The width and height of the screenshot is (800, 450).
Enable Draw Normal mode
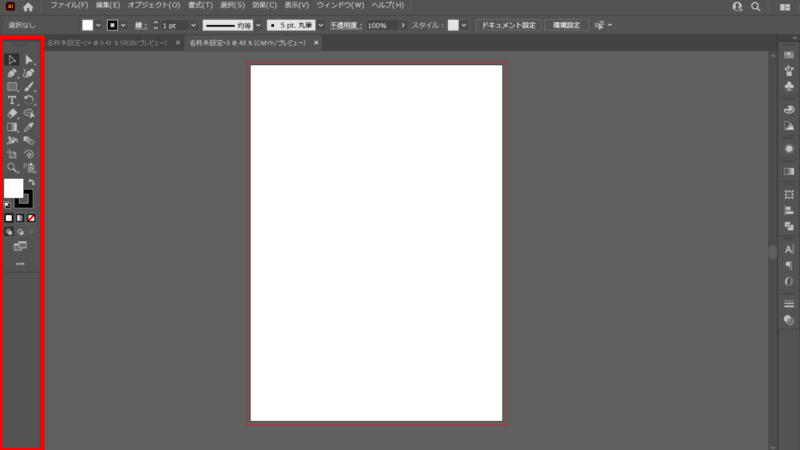(x=9, y=232)
